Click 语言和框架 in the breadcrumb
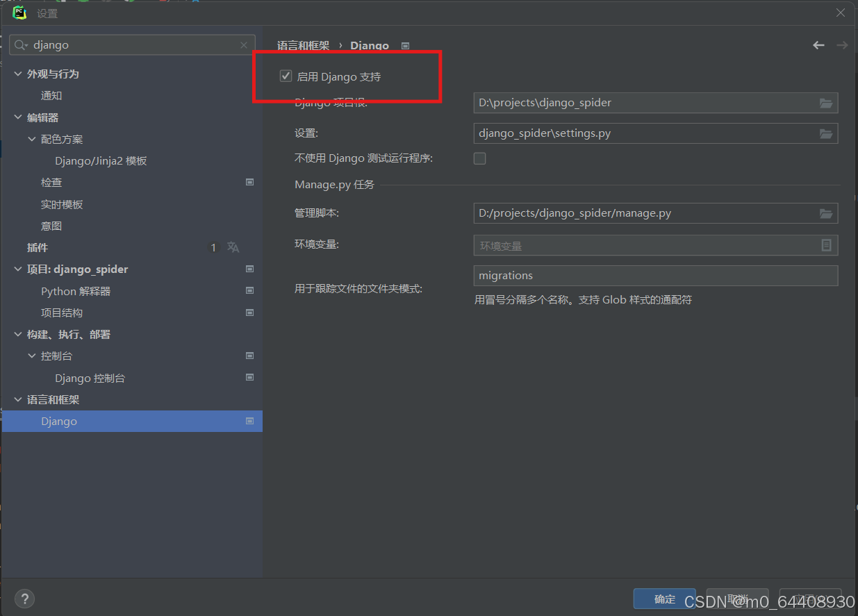This screenshot has width=858, height=616. [x=303, y=45]
